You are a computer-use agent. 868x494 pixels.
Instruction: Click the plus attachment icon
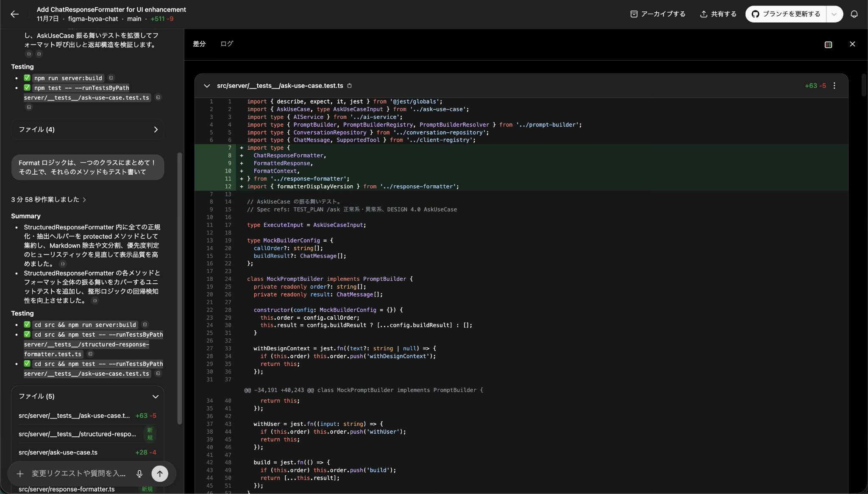point(20,474)
